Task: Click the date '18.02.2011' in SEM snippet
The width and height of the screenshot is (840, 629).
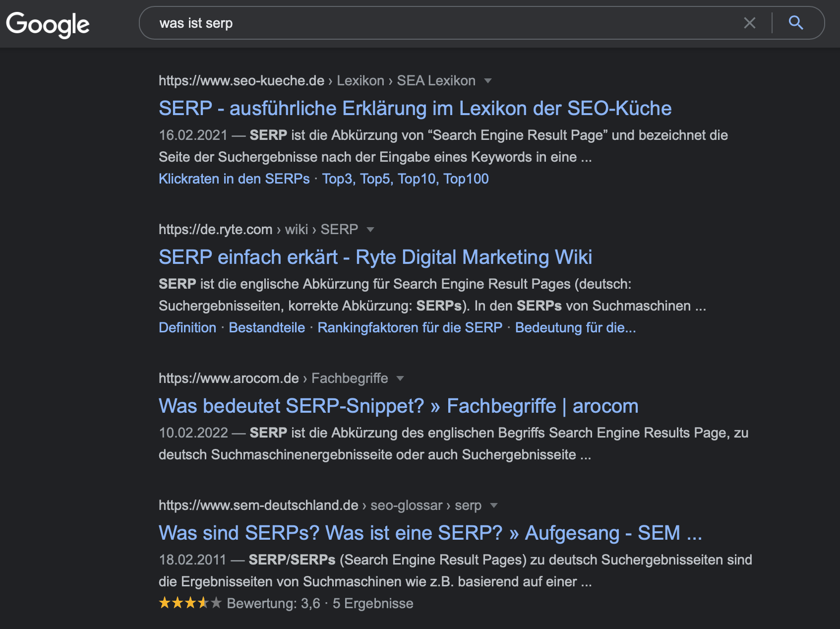Action: [x=192, y=560]
